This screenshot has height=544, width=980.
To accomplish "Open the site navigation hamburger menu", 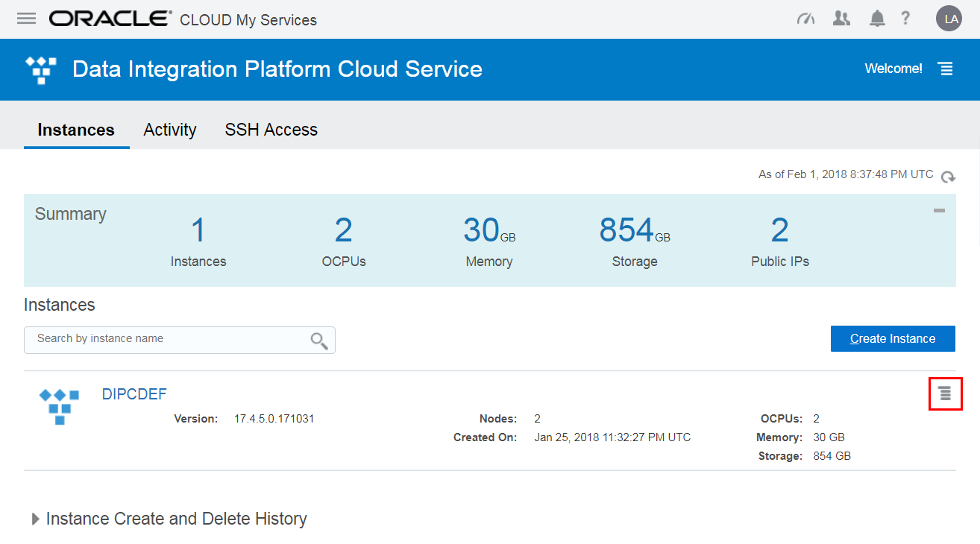I will (26, 19).
